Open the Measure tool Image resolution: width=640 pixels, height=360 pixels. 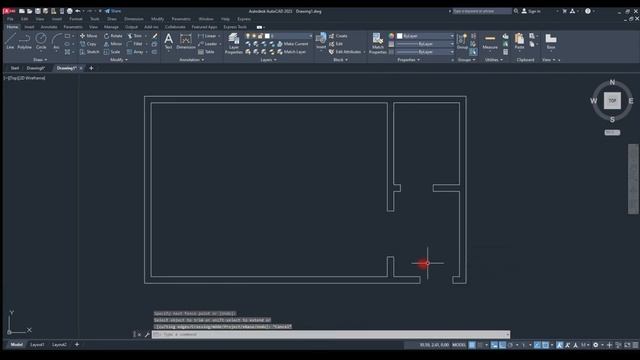pyautogui.click(x=490, y=42)
